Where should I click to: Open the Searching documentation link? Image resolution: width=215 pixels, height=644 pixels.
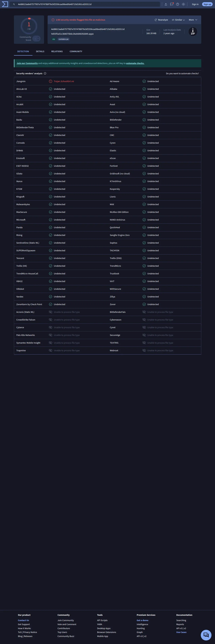[x=181, y=620]
